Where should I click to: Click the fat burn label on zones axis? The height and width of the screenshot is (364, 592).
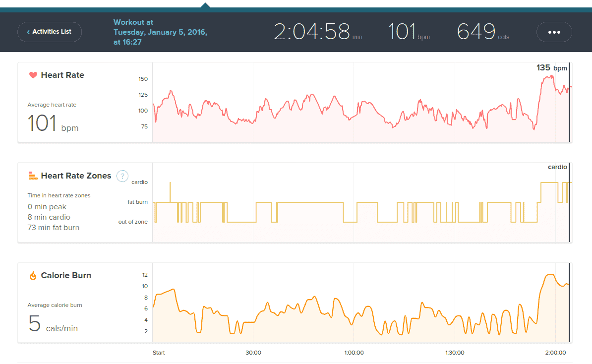point(137,202)
